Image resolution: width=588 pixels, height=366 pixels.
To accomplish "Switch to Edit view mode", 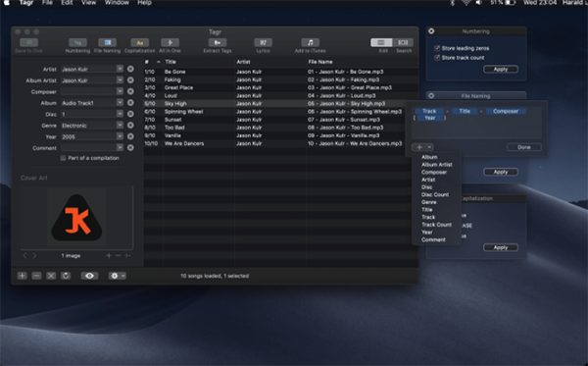I will (x=381, y=42).
